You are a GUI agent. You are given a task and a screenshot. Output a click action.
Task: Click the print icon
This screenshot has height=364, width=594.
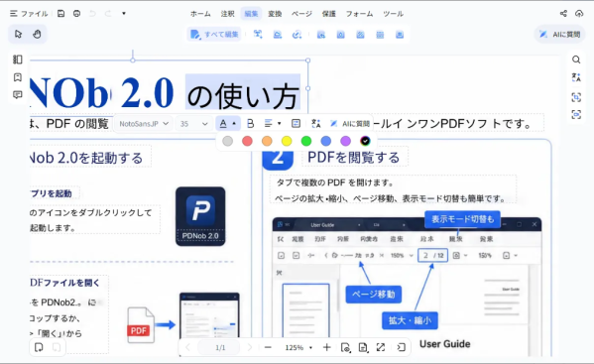[77, 14]
